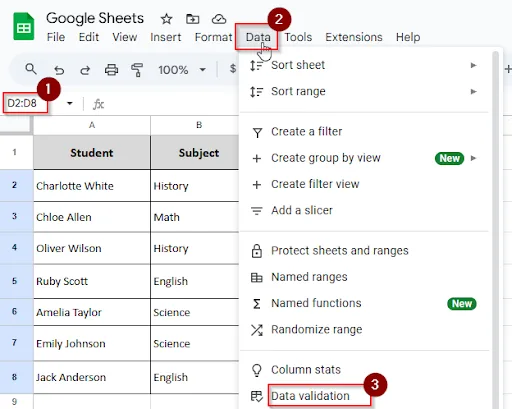
Task: Format as currency dollar icon
Action: pos(233,69)
